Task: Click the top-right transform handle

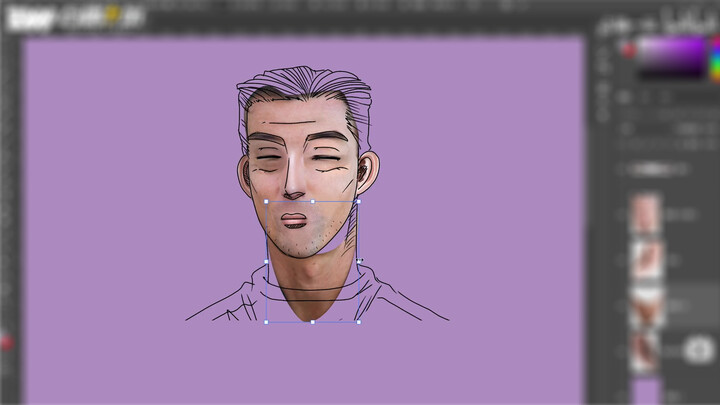Action: click(x=358, y=202)
